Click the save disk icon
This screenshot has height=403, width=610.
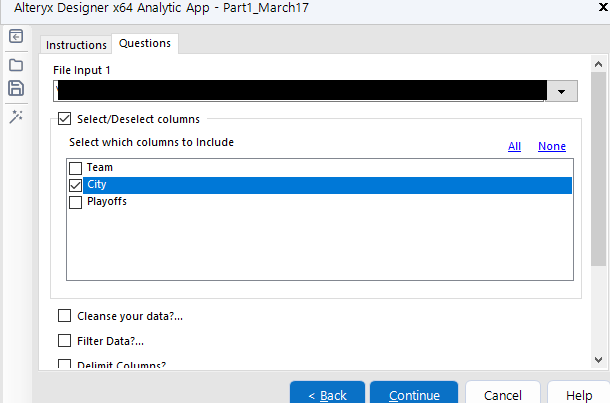[16, 89]
